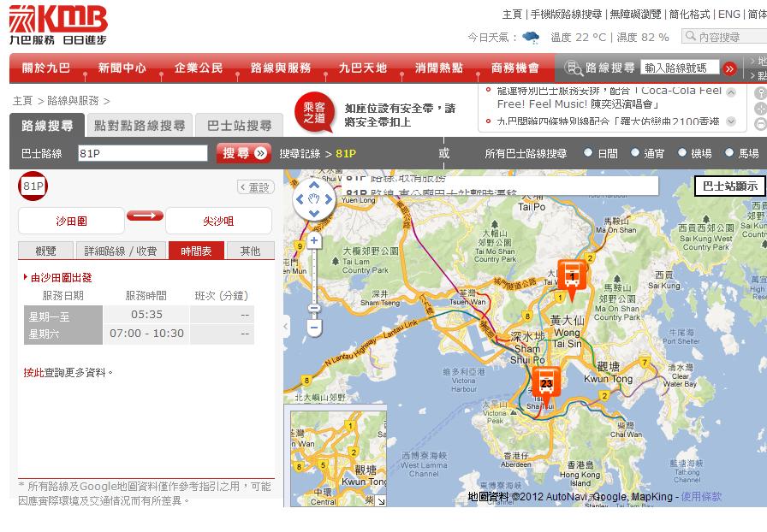
Task: Pan the map right arrow
Action: tap(328, 199)
